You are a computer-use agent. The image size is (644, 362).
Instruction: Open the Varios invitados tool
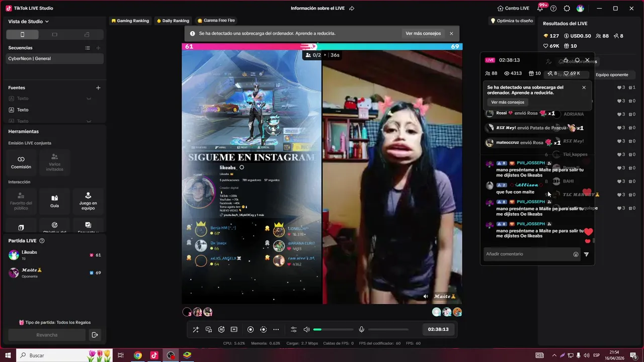(x=55, y=162)
